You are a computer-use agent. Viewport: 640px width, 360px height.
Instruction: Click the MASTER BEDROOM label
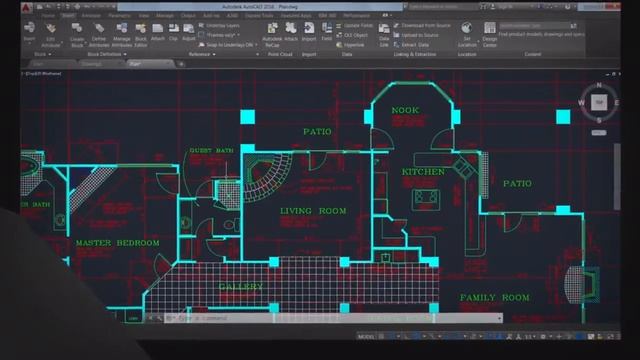(x=118, y=243)
